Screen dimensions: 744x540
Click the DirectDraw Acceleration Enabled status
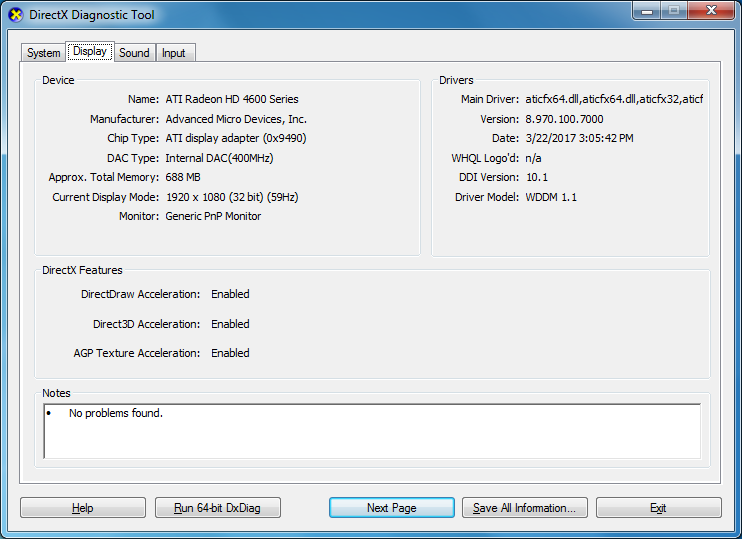[230, 294]
